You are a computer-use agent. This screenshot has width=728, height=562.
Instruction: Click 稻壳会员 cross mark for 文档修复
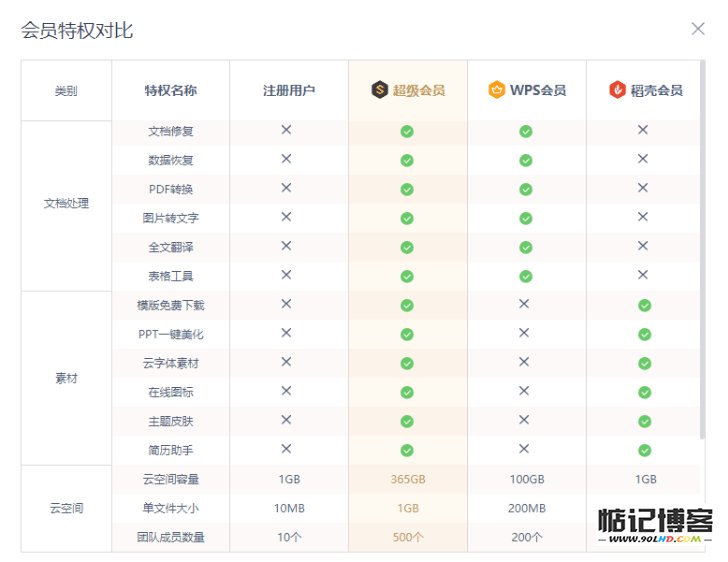tap(643, 130)
